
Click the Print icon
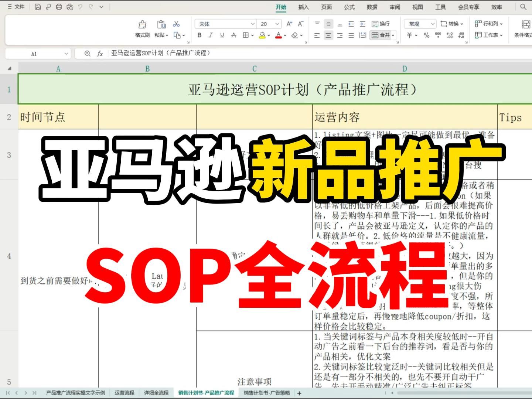tap(59, 7)
